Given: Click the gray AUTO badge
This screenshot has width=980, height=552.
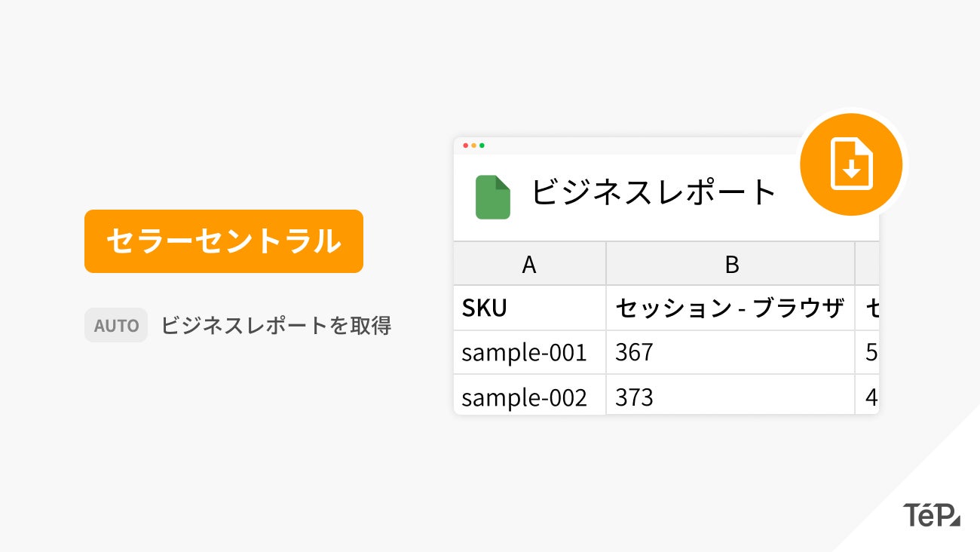Looking at the screenshot, I should pyautogui.click(x=116, y=326).
